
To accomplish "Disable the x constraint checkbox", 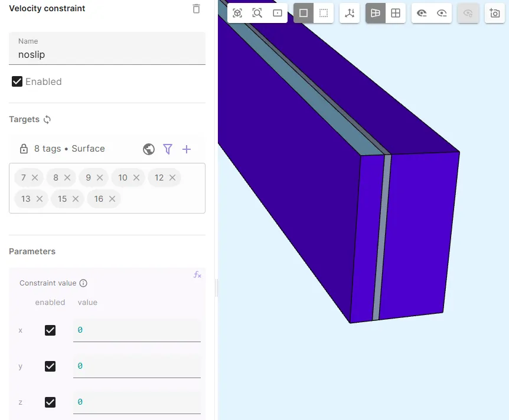I will [50, 330].
